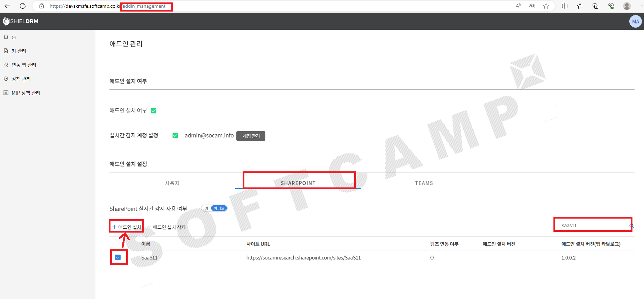
Task: View site info via the lock icon
Action: [x=42, y=6]
